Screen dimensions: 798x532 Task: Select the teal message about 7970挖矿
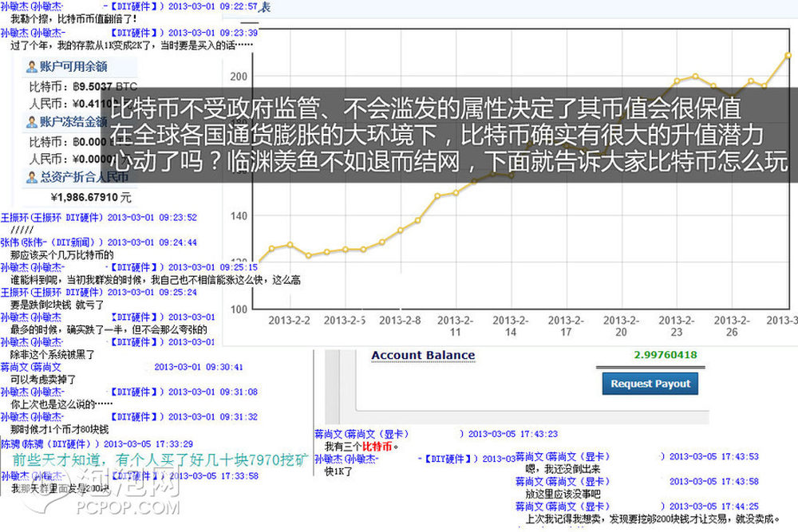[x=160, y=459]
